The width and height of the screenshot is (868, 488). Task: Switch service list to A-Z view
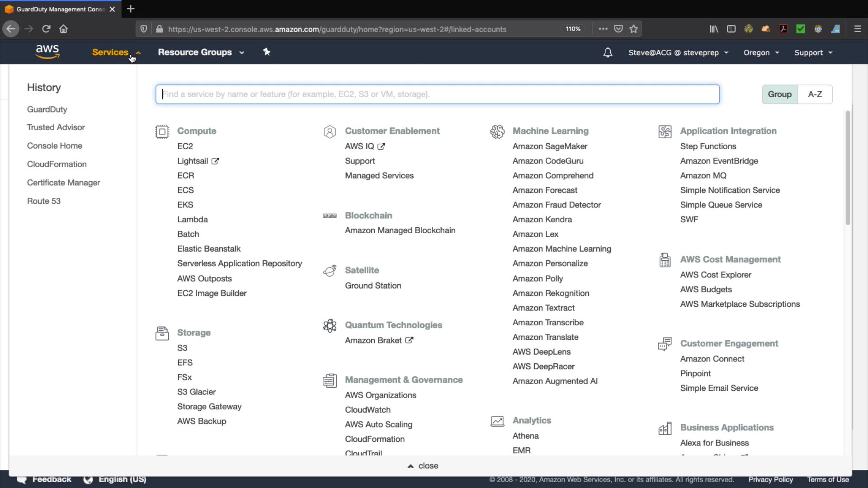815,94
